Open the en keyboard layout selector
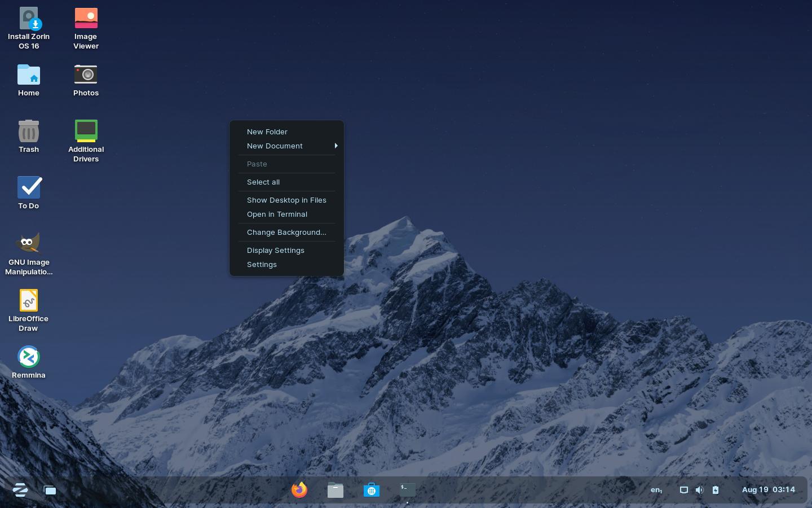 [656, 490]
